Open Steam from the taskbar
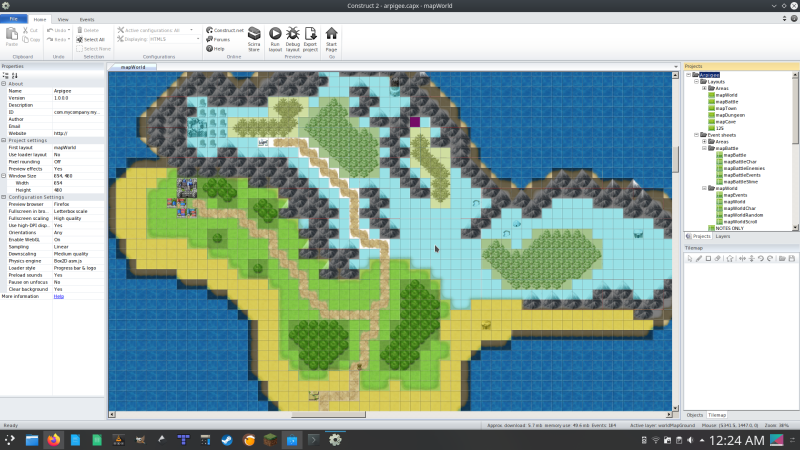The image size is (800, 450). click(227, 440)
